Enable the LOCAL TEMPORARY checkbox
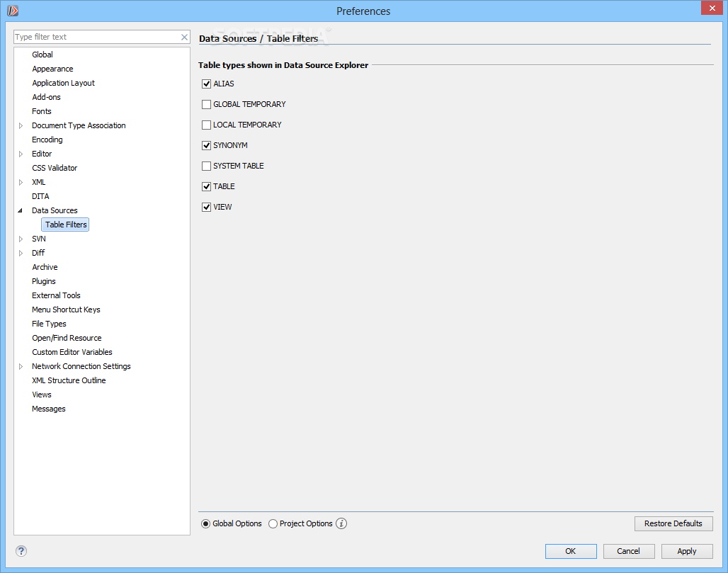 pos(207,125)
